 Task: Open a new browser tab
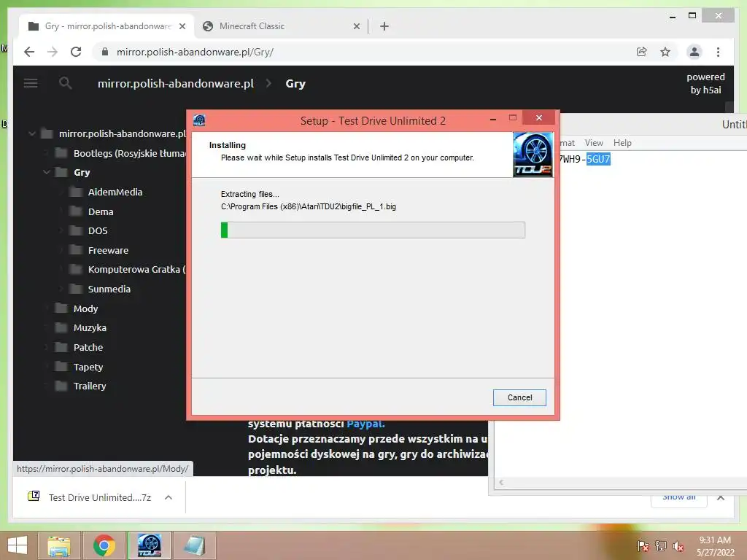(384, 26)
